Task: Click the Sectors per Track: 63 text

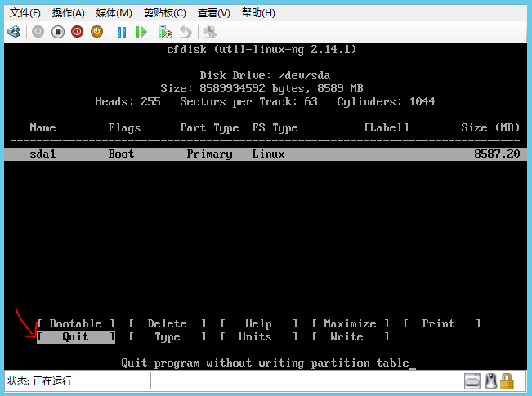Action: [248, 102]
